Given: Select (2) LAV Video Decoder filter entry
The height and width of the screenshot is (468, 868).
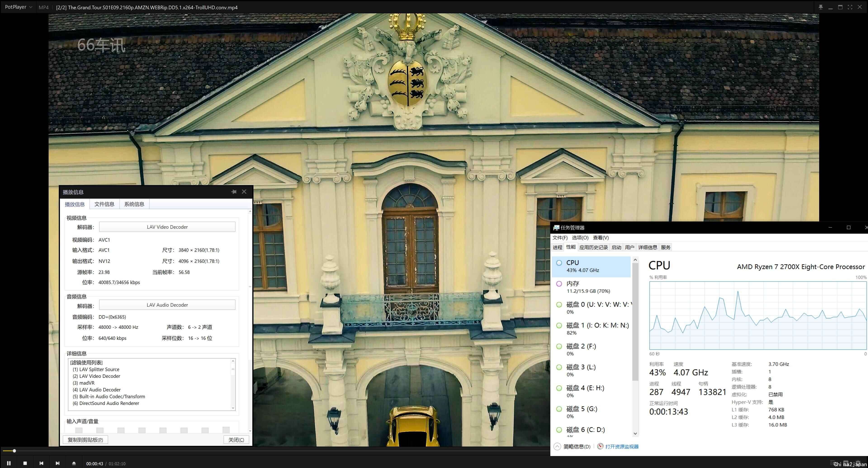Looking at the screenshot, I should click(x=96, y=376).
